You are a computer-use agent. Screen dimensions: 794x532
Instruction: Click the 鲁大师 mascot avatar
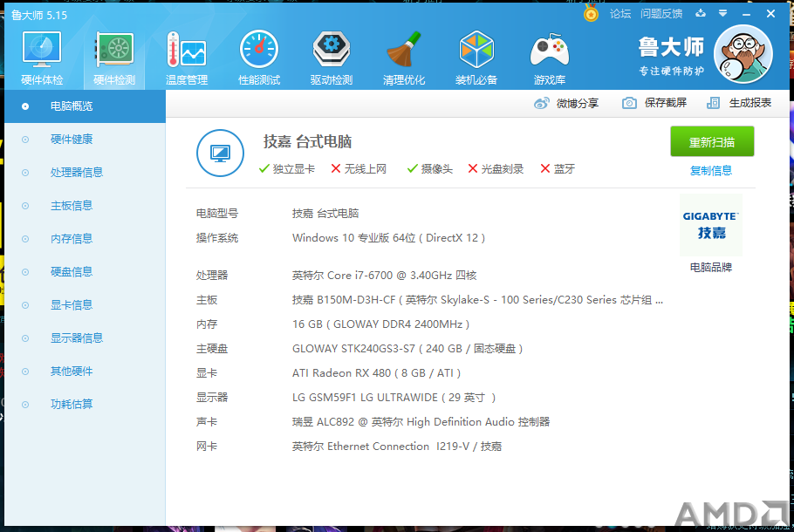tap(743, 54)
